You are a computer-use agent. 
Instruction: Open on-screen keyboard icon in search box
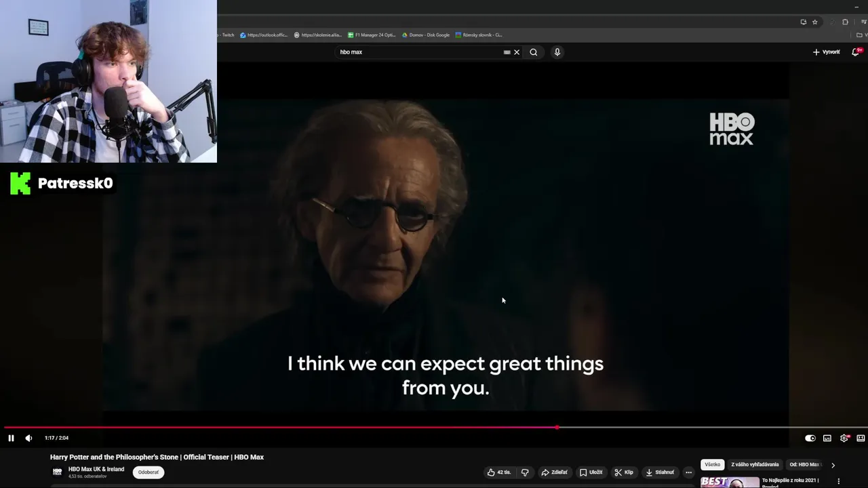(507, 52)
